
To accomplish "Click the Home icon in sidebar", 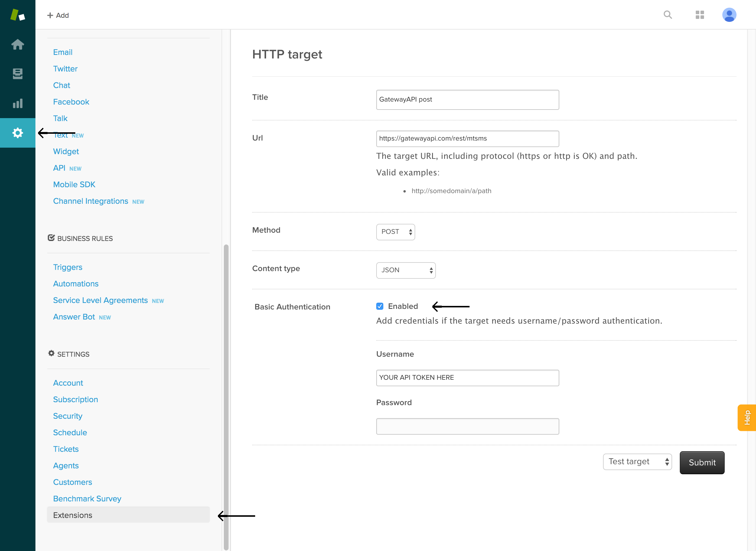I will coord(18,44).
